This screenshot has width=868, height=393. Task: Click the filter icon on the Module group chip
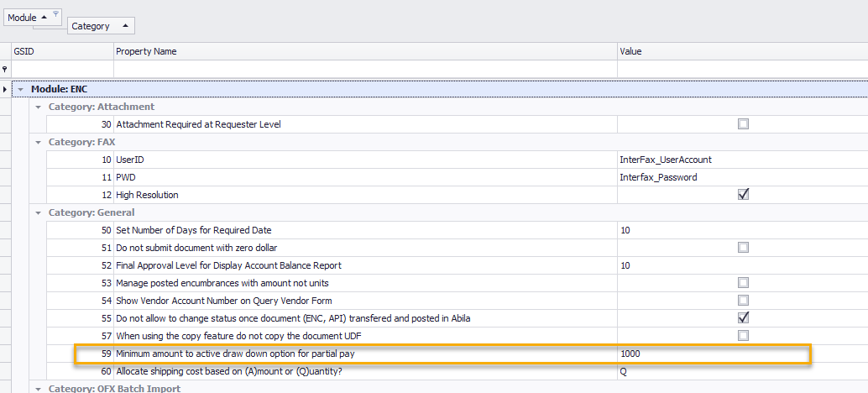click(x=55, y=13)
